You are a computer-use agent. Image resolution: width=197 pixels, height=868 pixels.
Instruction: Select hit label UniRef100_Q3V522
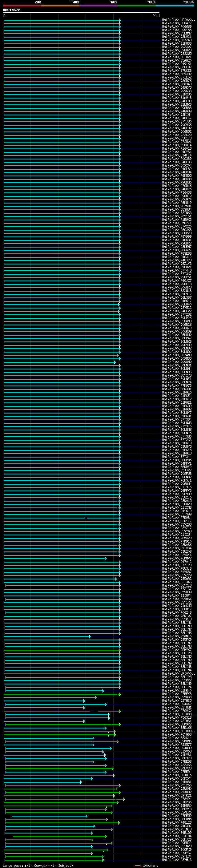[177, 308]
